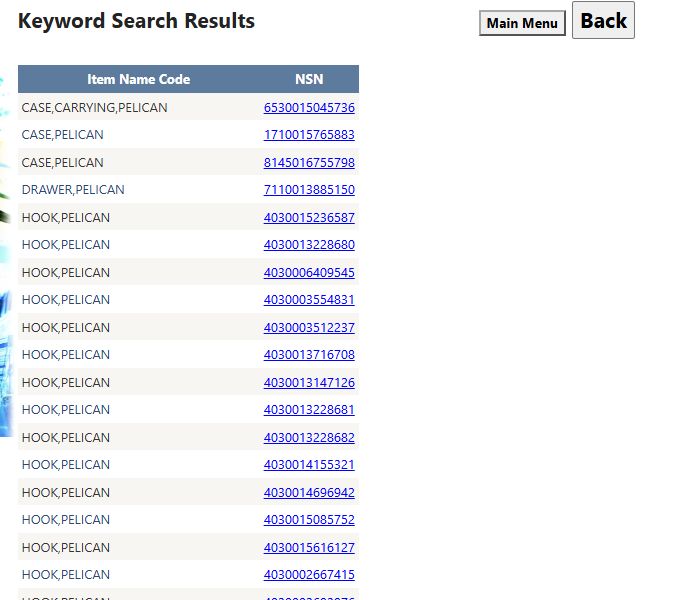Open NSN link 4030013147126
This screenshot has width=700, height=600.
[309, 383]
